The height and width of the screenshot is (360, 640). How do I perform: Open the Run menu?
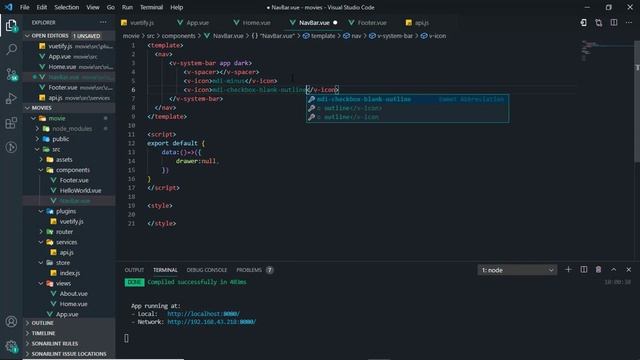[127, 7]
